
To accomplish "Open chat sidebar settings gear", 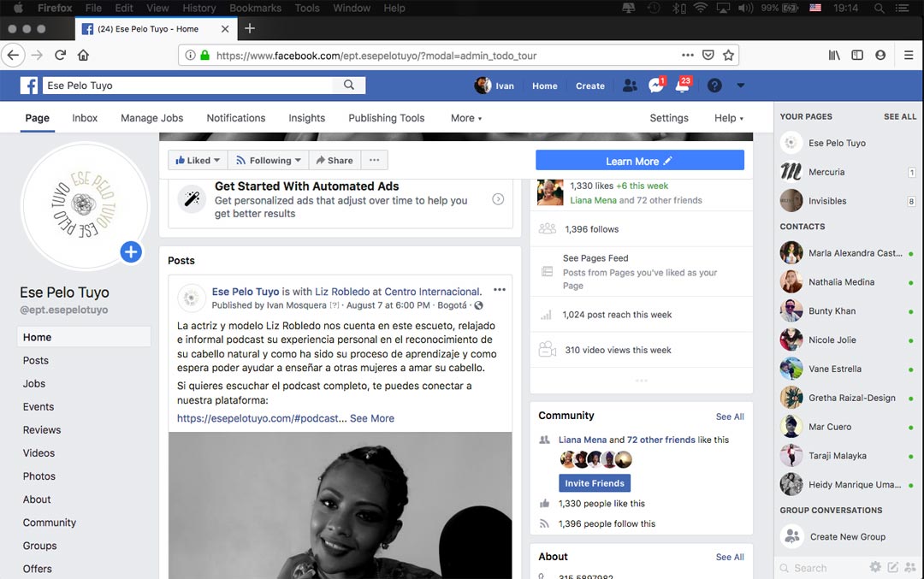I will pos(875,567).
